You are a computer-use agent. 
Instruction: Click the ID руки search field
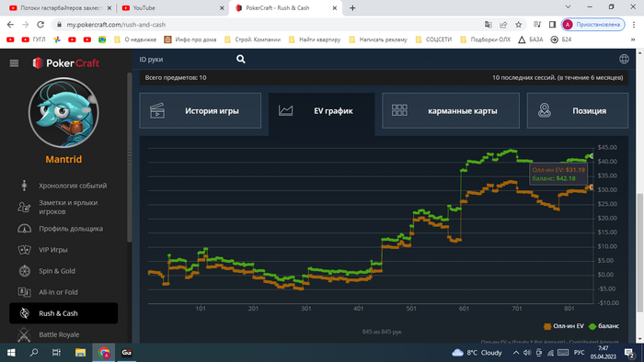185,60
